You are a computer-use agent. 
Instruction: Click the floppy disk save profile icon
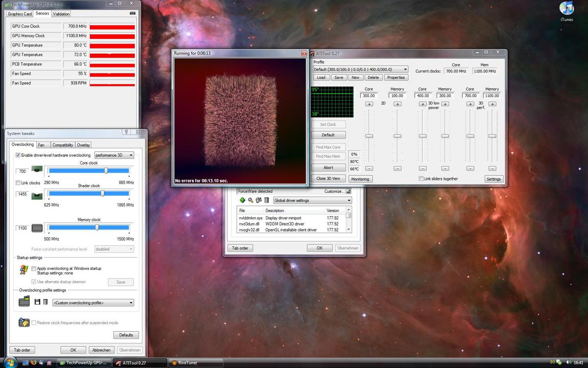(37, 302)
